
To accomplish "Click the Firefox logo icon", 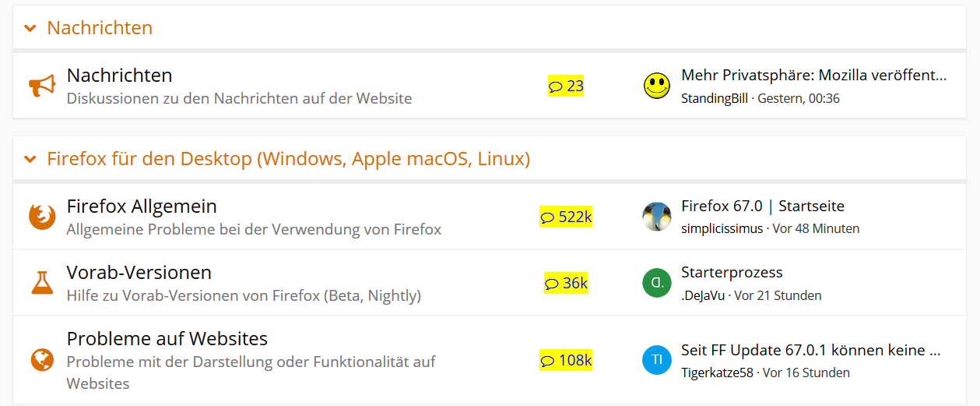I will click(42, 217).
